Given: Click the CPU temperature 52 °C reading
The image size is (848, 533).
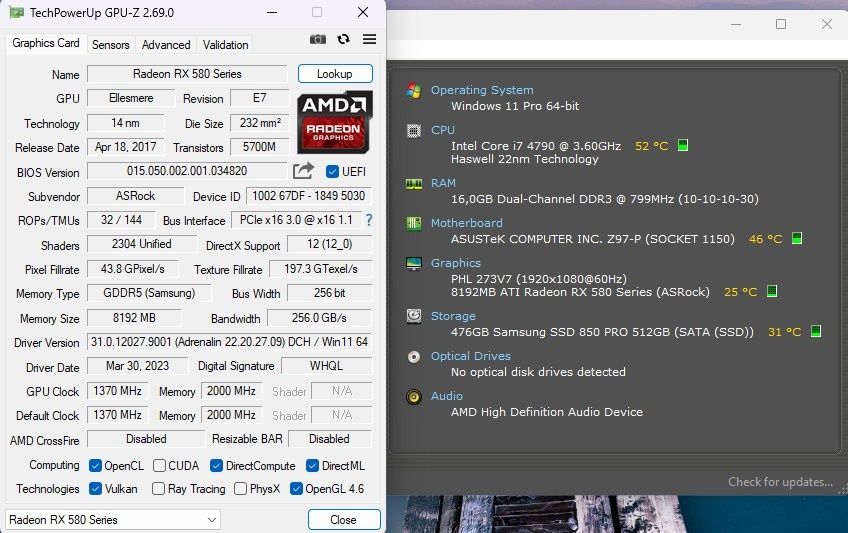Looking at the screenshot, I should [x=652, y=146].
